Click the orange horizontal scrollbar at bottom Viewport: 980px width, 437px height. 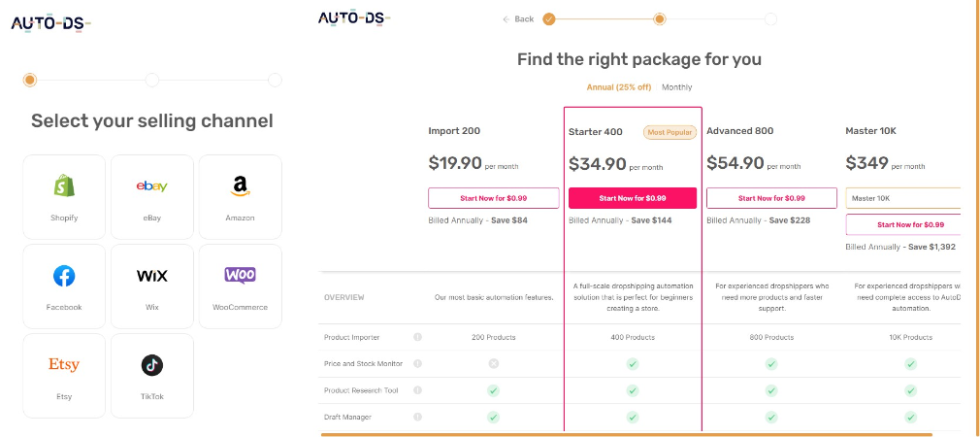(x=626, y=434)
